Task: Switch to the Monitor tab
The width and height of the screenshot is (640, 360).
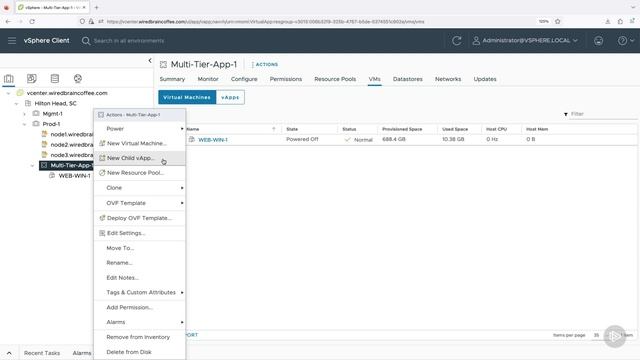Action: (x=208, y=79)
